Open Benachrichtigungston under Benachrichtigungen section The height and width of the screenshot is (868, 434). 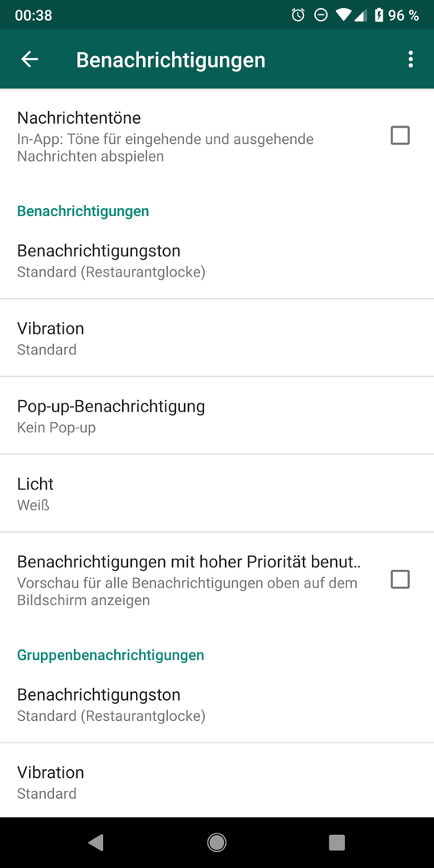(217, 260)
